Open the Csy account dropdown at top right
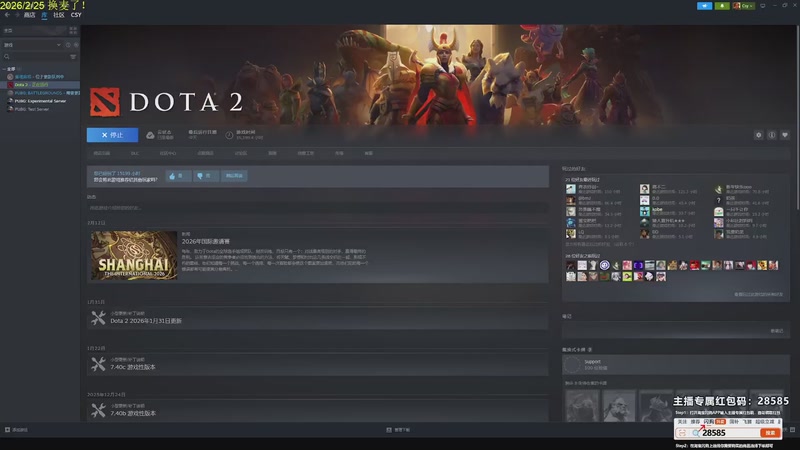800x450 pixels. point(744,6)
